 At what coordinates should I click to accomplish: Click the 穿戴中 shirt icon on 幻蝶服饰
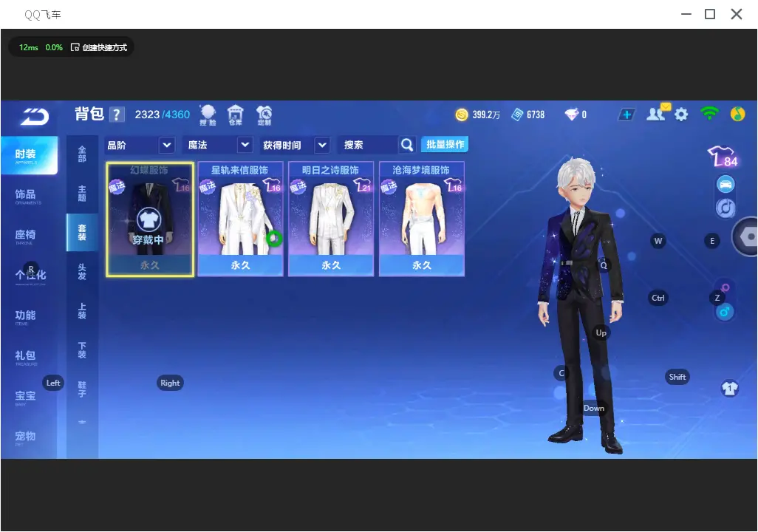click(x=149, y=220)
